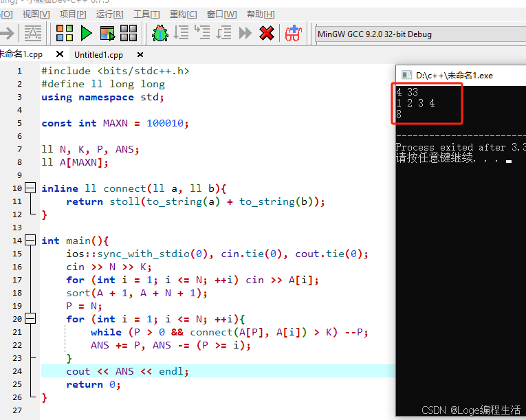
Task: Open the 重构[C] menu
Action: point(183,14)
